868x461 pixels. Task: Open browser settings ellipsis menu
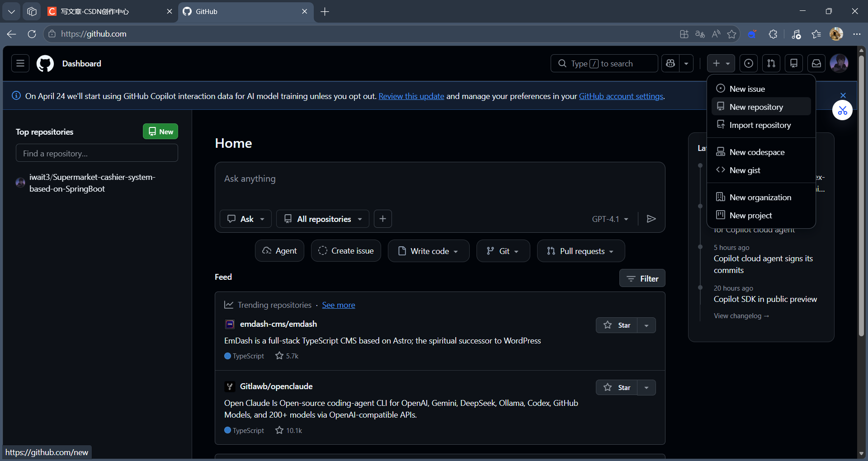(857, 34)
